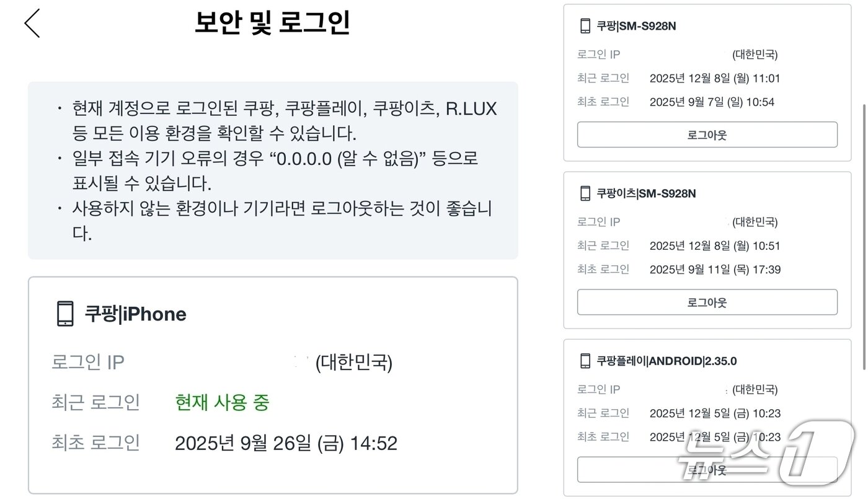Log out the 쿠팡이츠|SM-S928N session

(x=707, y=302)
